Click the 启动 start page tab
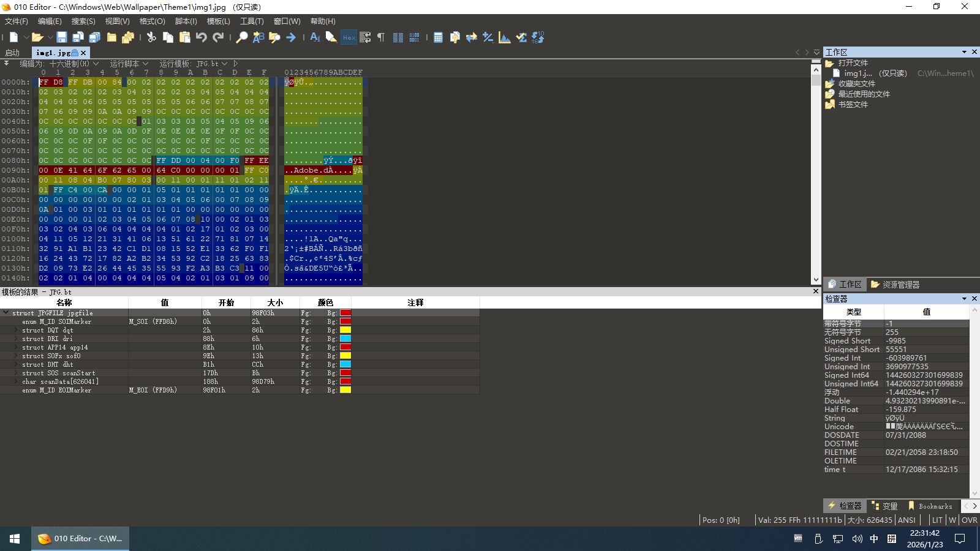The height and width of the screenshot is (551, 980). tap(12, 53)
